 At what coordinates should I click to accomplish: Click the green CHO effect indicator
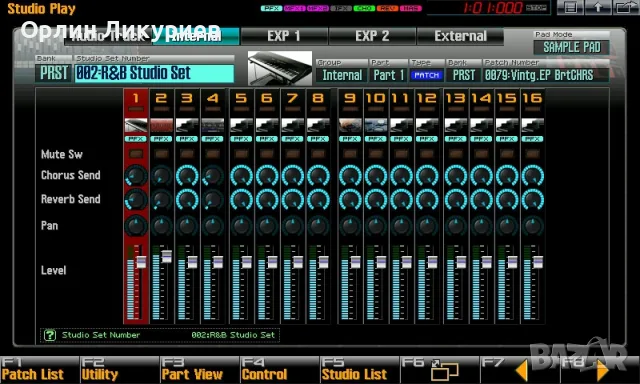[364, 8]
